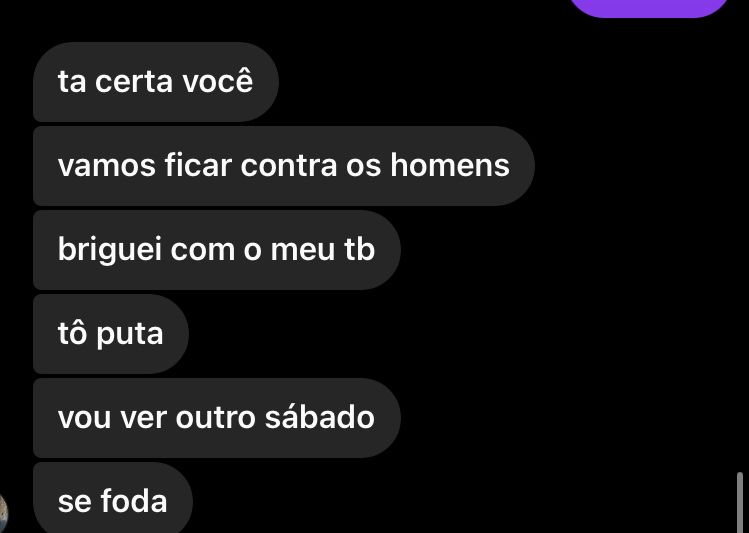Select the "se foda" message bubble

[x=113, y=498]
